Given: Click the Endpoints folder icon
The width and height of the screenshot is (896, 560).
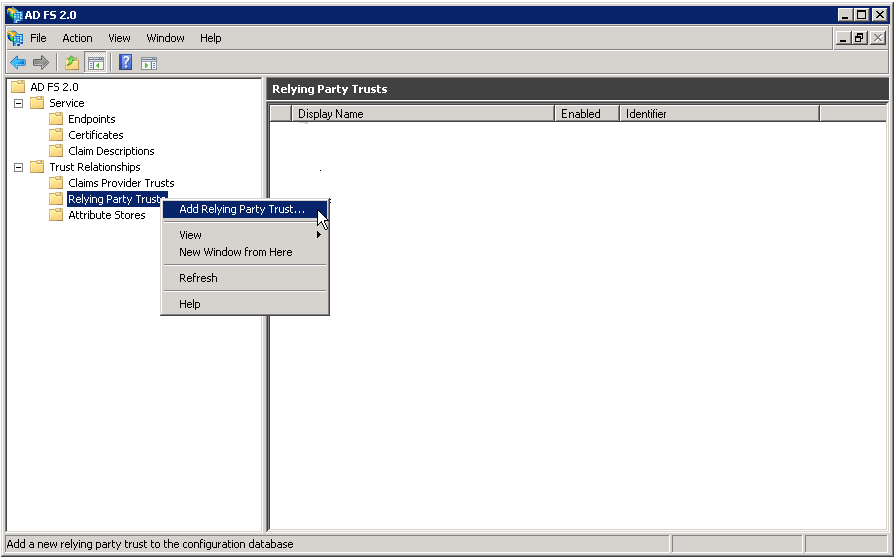Looking at the screenshot, I should tap(56, 119).
